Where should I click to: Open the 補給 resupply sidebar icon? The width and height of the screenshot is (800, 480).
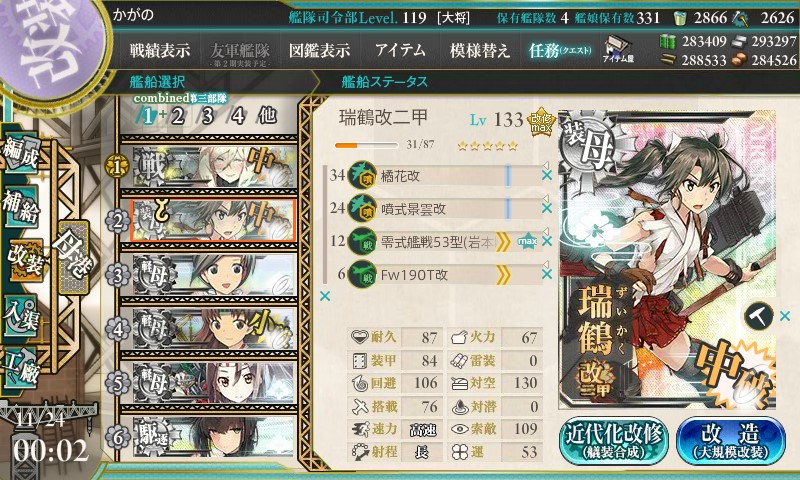tap(22, 206)
